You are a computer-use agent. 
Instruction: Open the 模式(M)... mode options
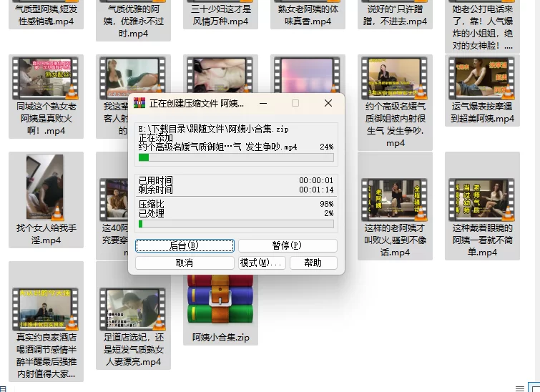tap(262, 263)
